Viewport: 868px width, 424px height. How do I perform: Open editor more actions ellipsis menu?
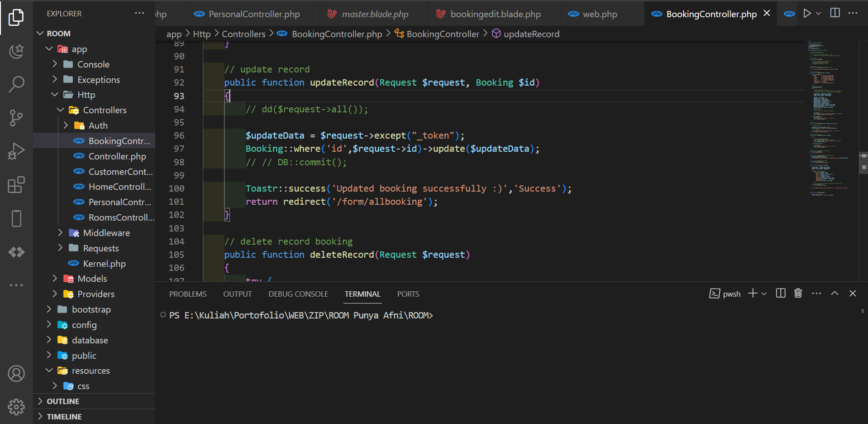point(853,13)
